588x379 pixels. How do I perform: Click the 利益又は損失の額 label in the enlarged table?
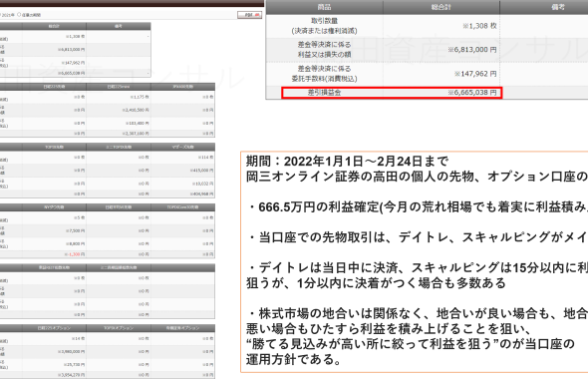[324, 55]
